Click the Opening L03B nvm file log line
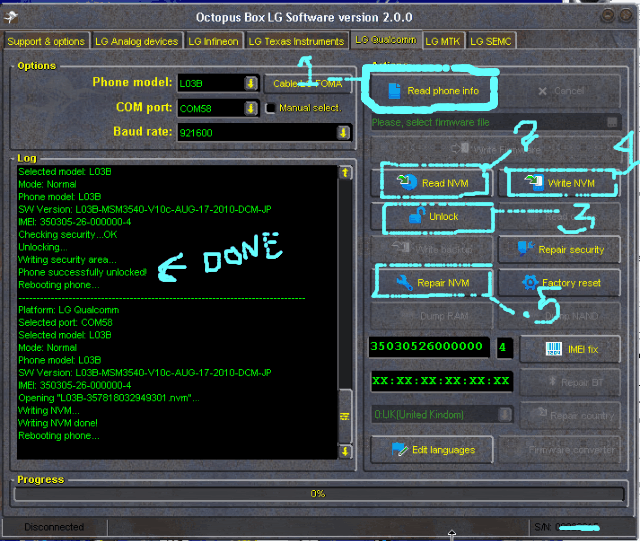Image resolution: width=640 pixels, height=541 pixels. tap(109, 398)
